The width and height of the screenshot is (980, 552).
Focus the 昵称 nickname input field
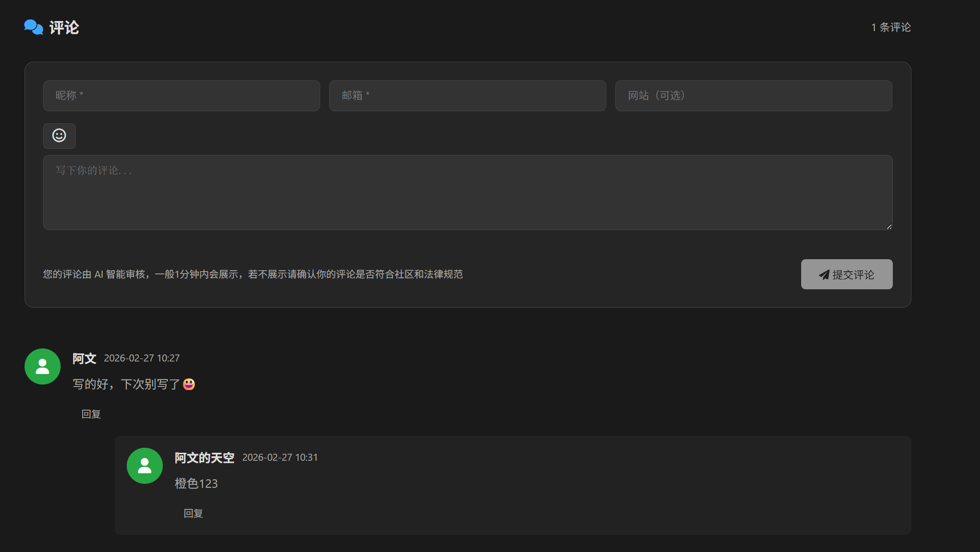pyautogui.click(x=181, y=96)
